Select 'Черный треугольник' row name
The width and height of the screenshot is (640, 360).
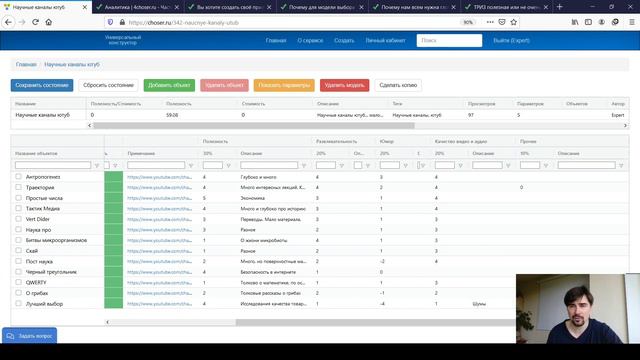coord(51,272)
